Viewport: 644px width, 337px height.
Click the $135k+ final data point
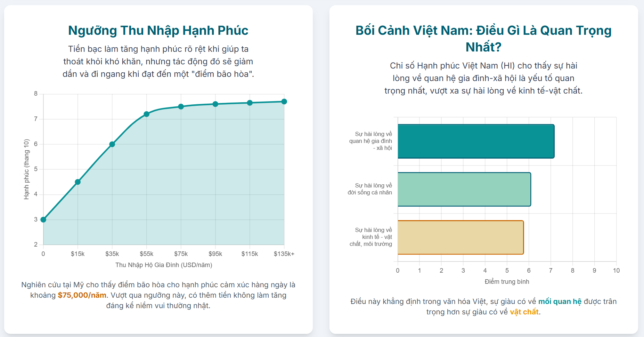[284, 102]
